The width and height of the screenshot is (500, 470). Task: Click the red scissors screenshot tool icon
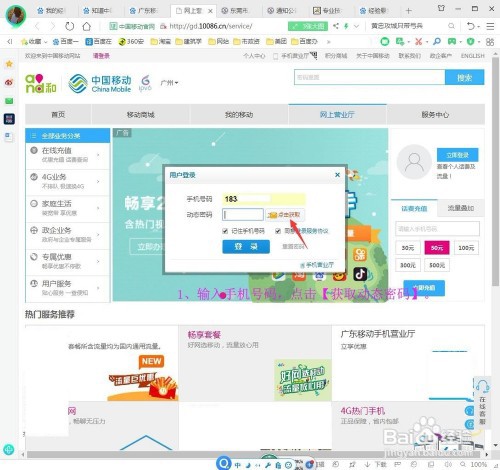coord(418,42)
